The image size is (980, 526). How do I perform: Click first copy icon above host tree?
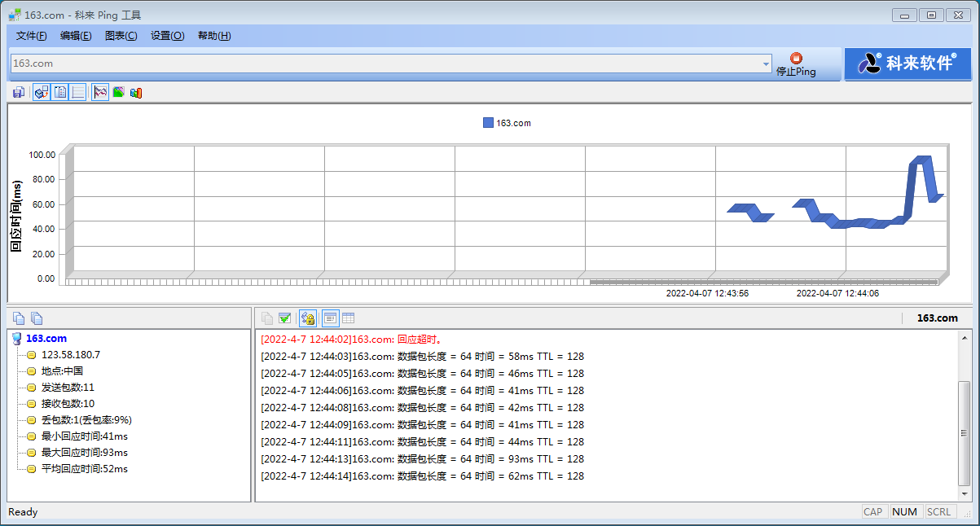click(19, 318)
